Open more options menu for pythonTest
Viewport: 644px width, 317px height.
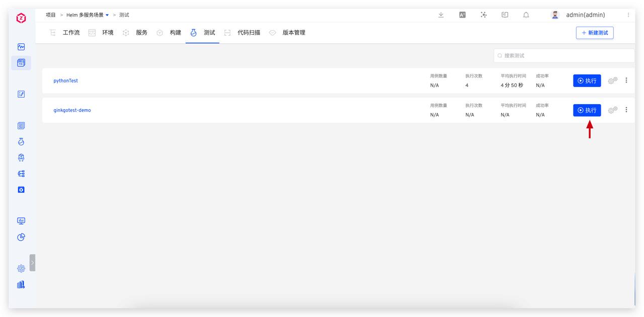[626, 81]
